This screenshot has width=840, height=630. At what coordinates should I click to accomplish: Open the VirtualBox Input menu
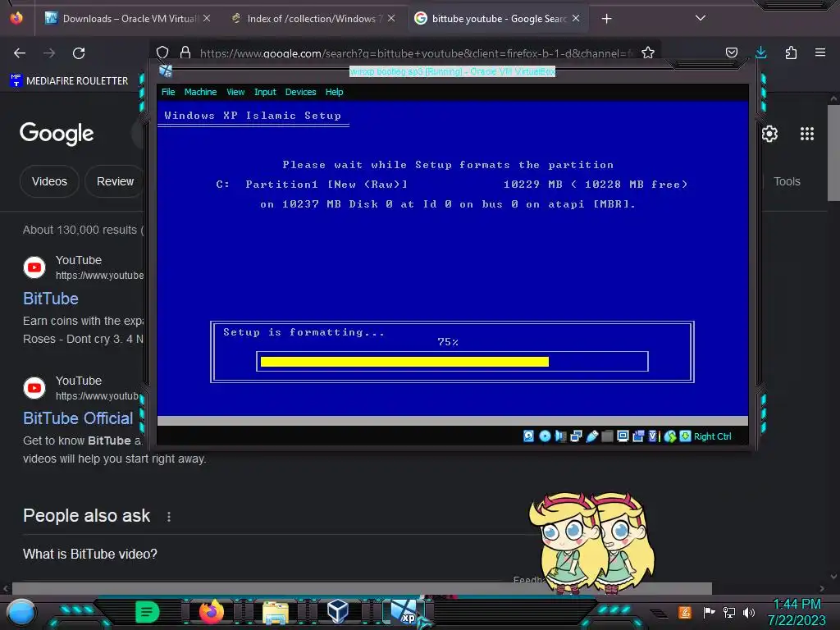click(265, 92)
